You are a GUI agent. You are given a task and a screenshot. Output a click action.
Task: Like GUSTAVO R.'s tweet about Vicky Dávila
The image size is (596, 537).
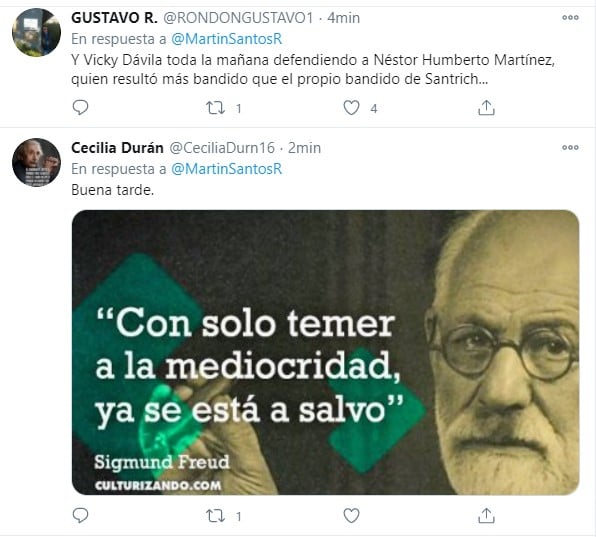[x=351, y=108]
